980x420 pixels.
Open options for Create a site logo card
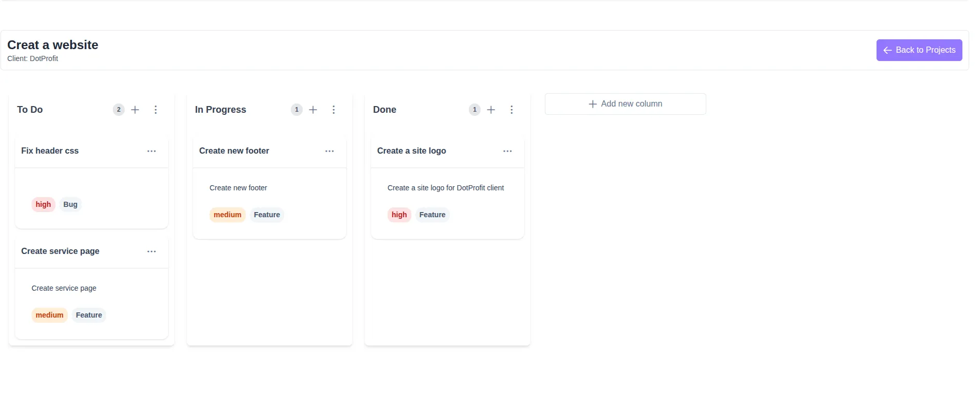click(x=508, y=151)
